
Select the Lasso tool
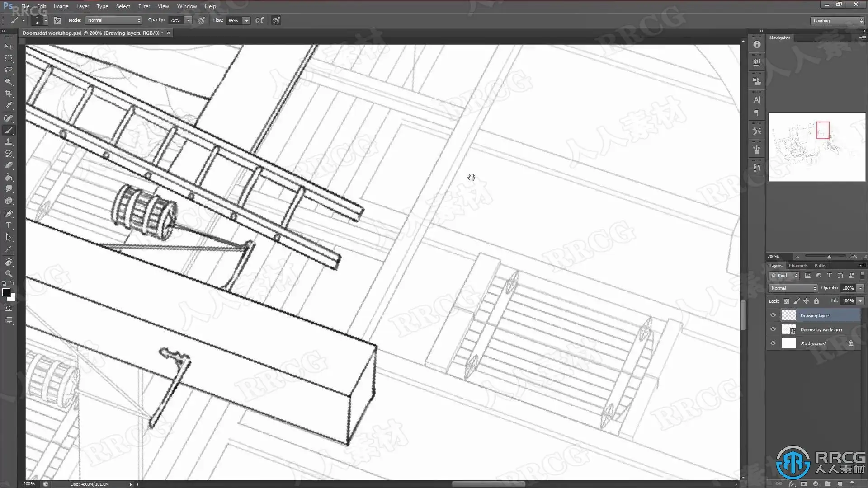(9, 70)
